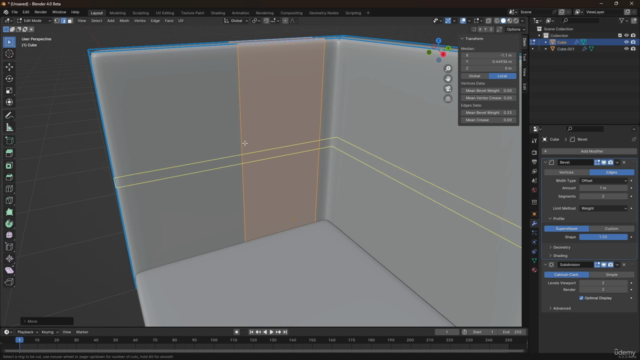Switch to the Modeling workspace tab
640x360 pixels.
pos(118,13)
